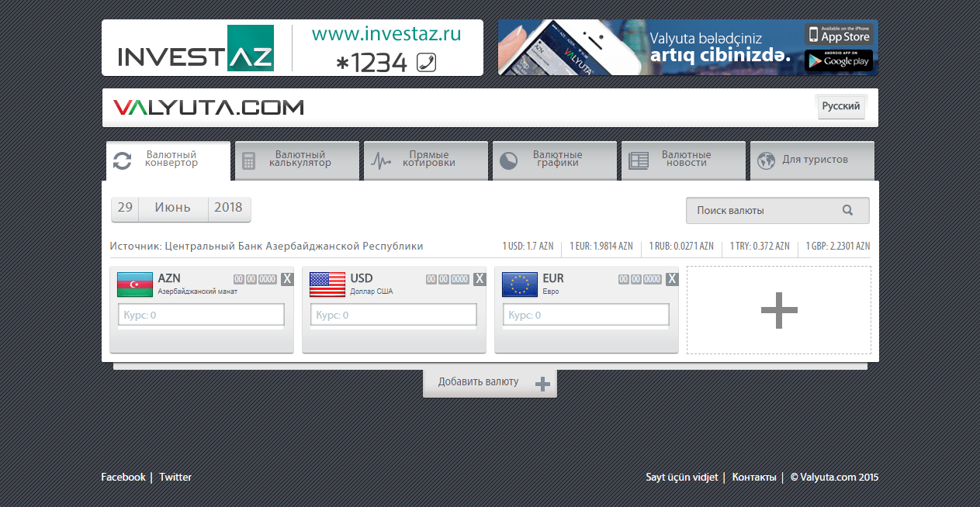Screen dimensions: 980x507
Task: Remove the AZN currency card
Action: 287,279
